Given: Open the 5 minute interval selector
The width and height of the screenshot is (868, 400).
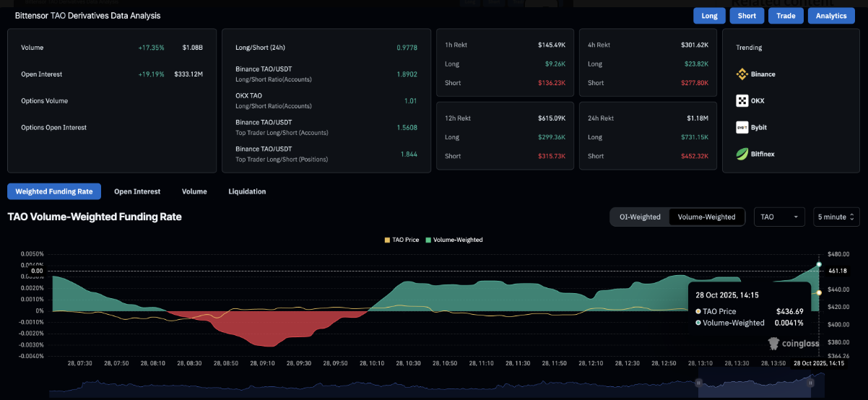Looking at the screenshot, I should point(836,217).
